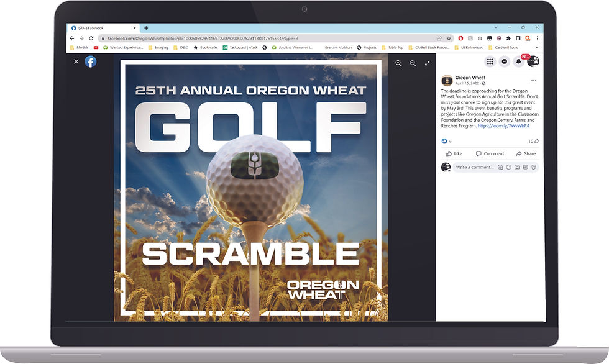The width and height of the screenshot is (609, 364).
Task: Click the Comment button
Action: [490, 153]
